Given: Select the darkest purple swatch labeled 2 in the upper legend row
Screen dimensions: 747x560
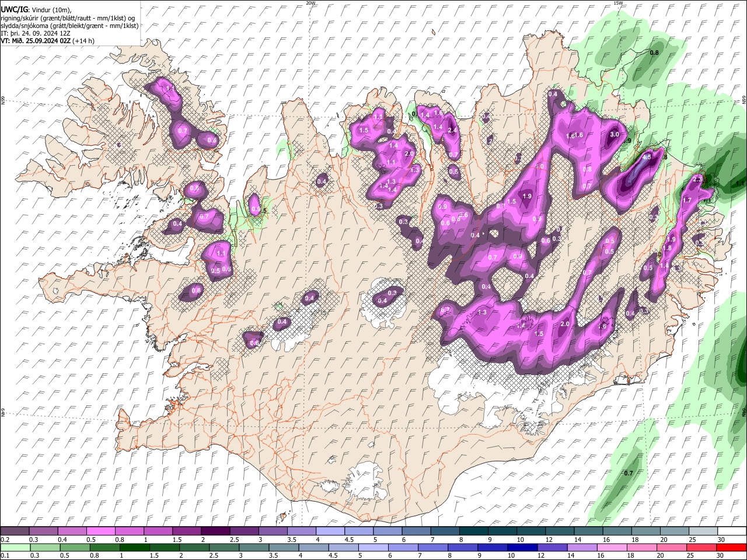Looking at the screenshot, I should 215,531.
